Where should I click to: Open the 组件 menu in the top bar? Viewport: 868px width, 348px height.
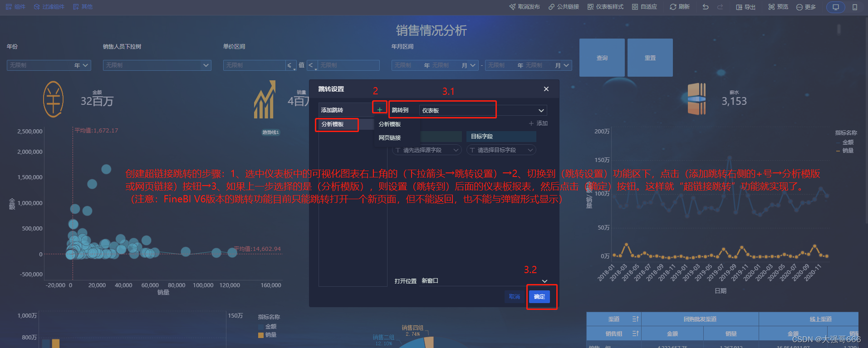15,7
